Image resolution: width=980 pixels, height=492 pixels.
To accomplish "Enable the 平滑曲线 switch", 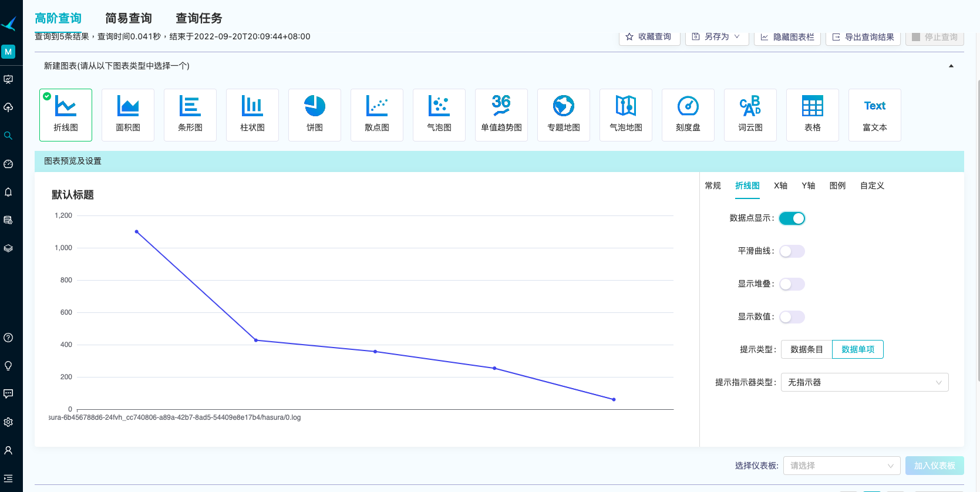I will click(792, 251).
